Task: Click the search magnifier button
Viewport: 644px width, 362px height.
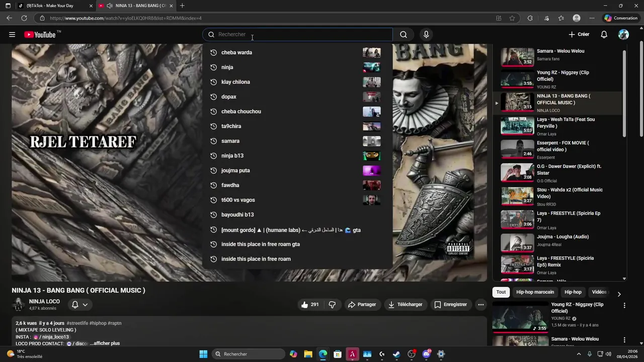Action: pos(404,35)
